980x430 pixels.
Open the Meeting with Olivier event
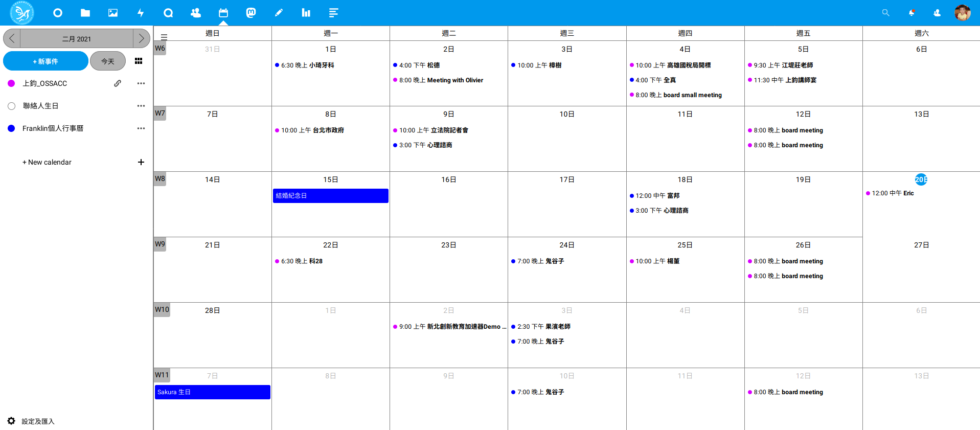coord(438,80)
